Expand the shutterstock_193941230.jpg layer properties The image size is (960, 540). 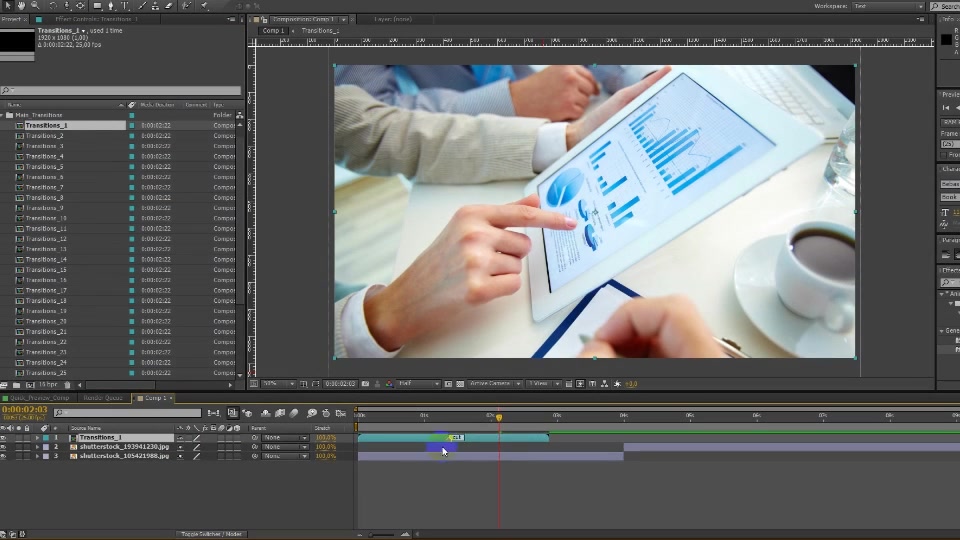37,447
